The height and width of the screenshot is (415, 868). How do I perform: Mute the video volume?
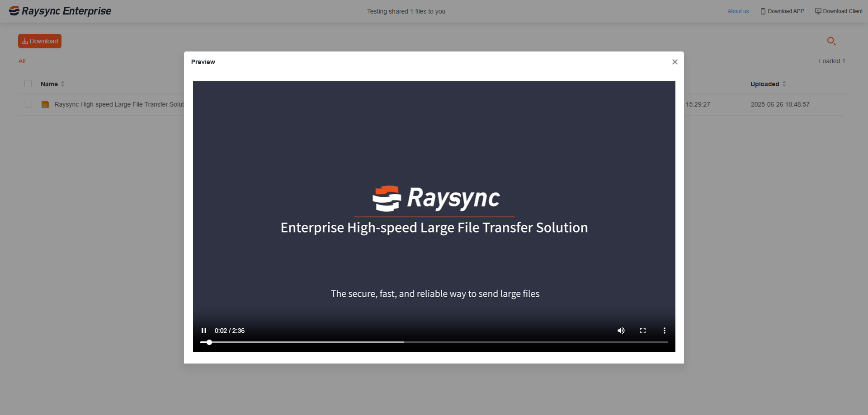(x=621, y=331)
